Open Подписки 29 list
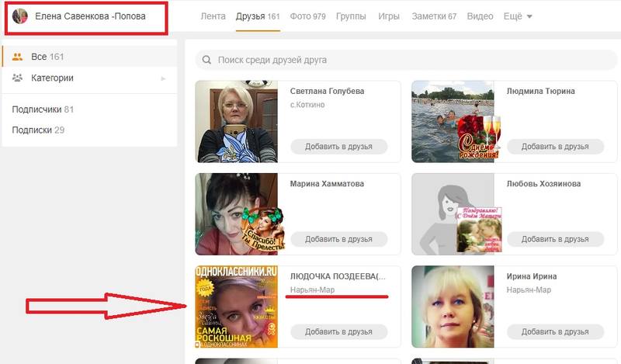621x364 pixels. [x=38, y=130]
